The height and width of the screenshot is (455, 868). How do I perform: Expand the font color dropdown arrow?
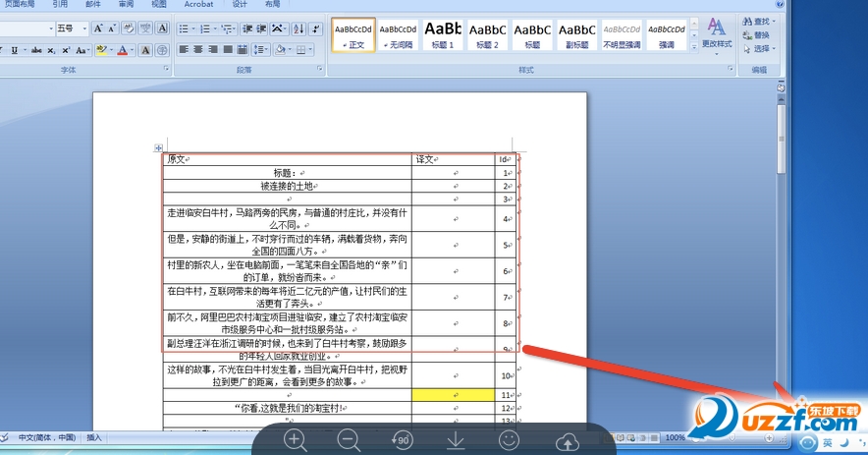point(132,50)
